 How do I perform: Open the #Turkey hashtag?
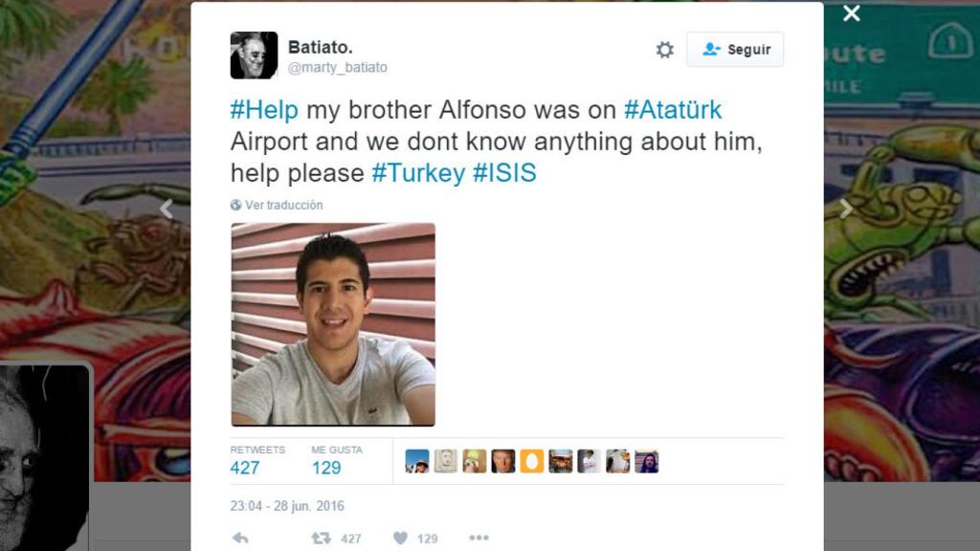tap(419, 173)
